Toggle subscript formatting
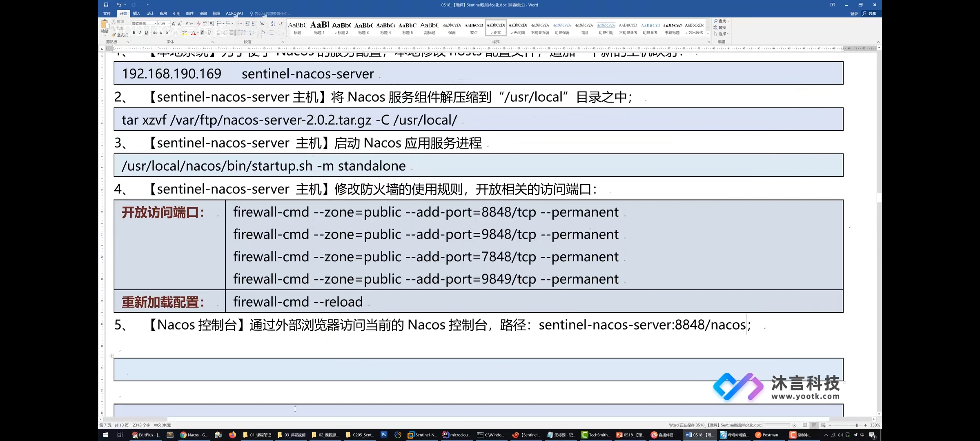 (161, 33)
